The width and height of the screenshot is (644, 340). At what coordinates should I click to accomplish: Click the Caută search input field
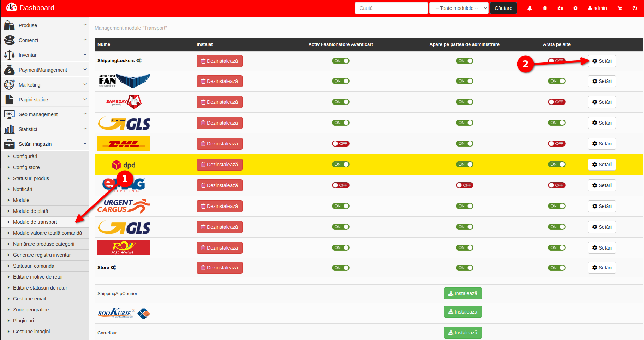(391, 8)
